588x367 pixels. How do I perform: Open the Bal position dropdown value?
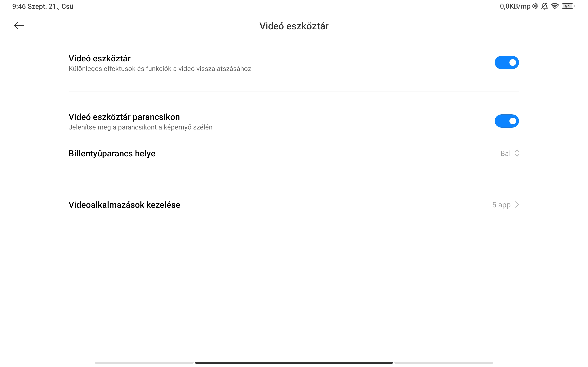(505, 153)
